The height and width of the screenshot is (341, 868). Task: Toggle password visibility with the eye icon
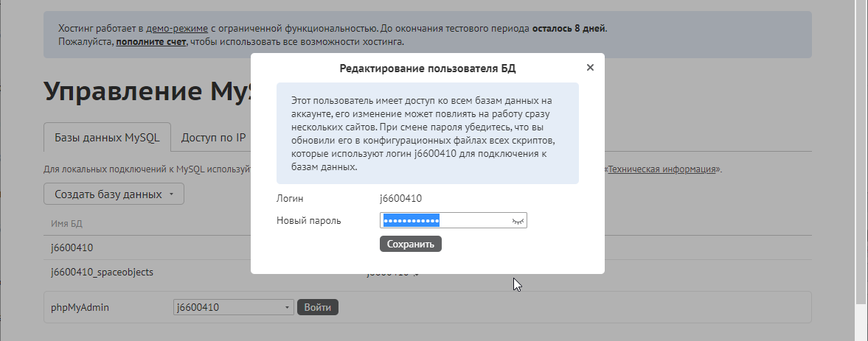(518, 221)
